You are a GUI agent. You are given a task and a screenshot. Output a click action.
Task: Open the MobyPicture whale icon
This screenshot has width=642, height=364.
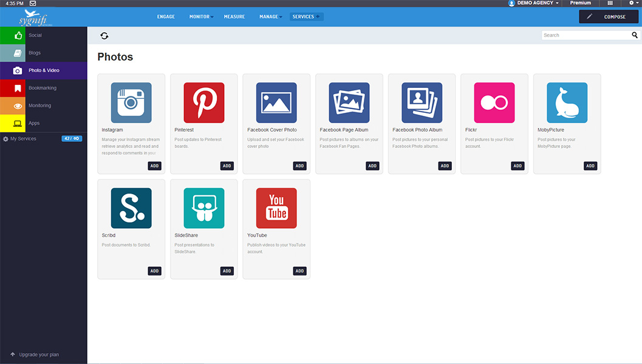coord(567,103)
